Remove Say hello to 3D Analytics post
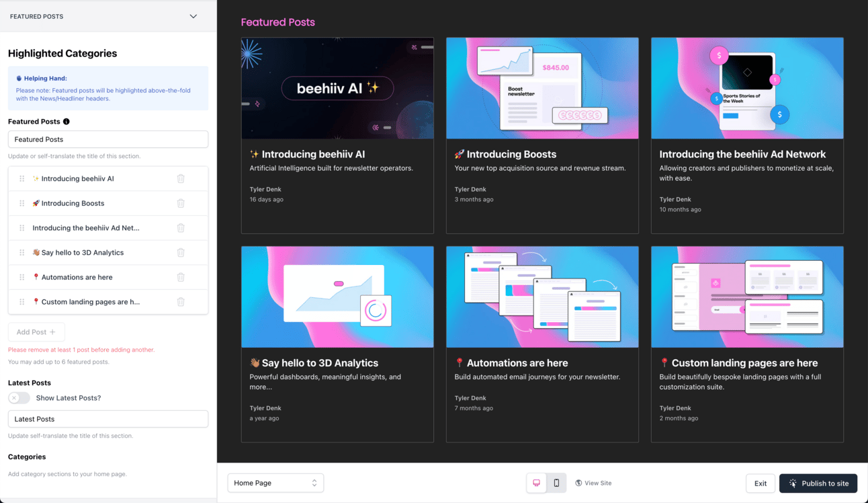 (x=181, y=253)
